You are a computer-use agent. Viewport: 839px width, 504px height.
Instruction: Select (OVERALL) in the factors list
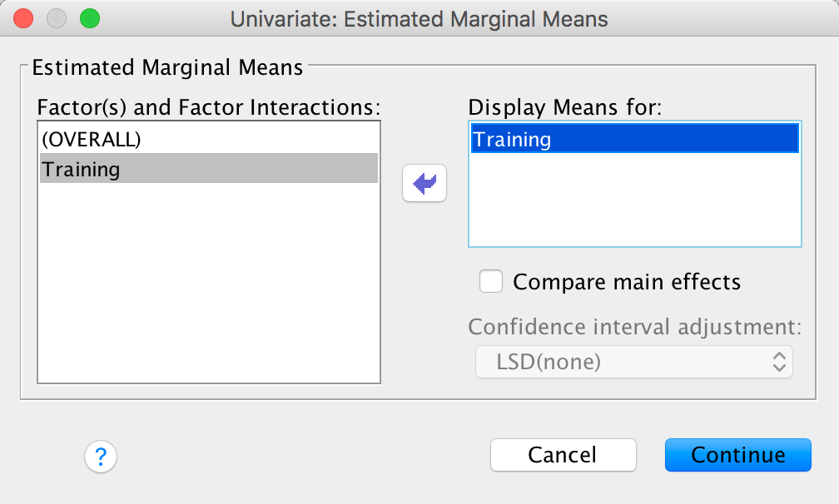(x=92, y=140)
